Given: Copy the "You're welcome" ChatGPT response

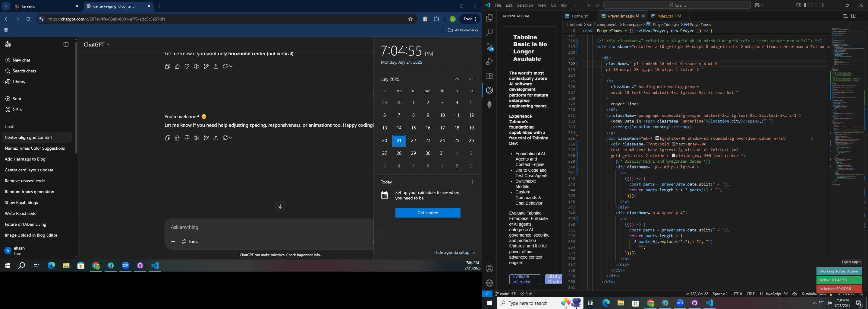Looking at the screenshot, I should (168, 138).
